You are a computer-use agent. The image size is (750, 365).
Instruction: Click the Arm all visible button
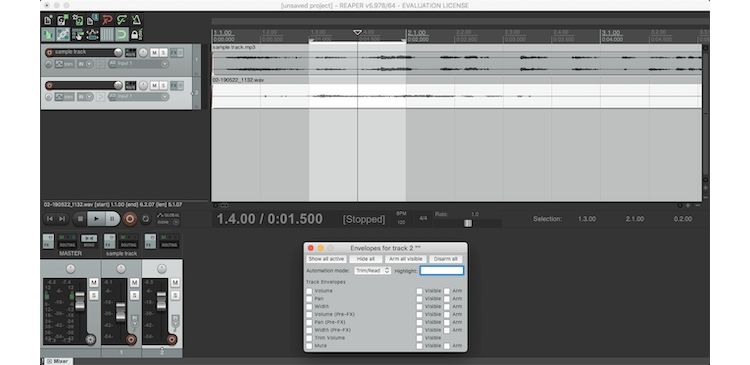[406, 259]
